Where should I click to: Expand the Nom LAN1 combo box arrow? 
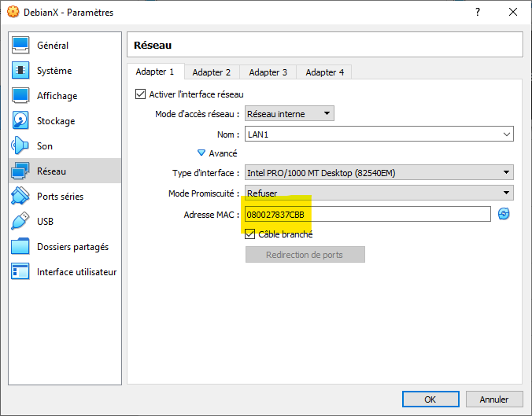(x=507, y=134)
